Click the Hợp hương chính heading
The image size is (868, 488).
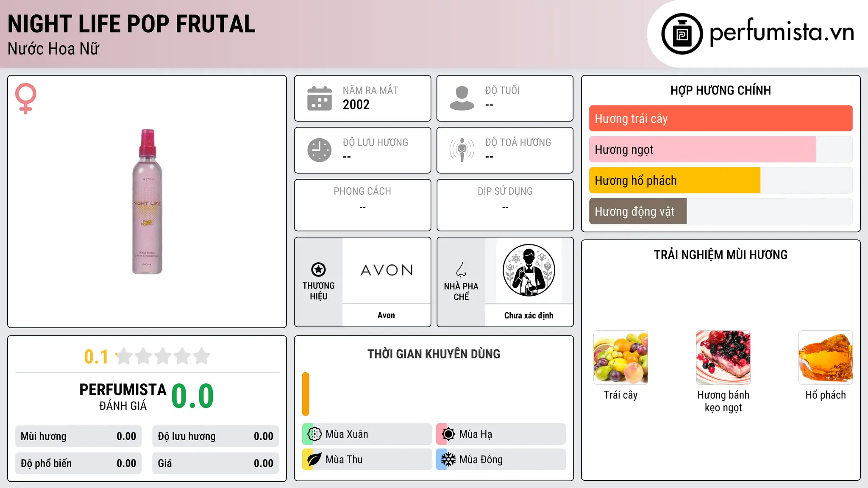coord(721,90)
